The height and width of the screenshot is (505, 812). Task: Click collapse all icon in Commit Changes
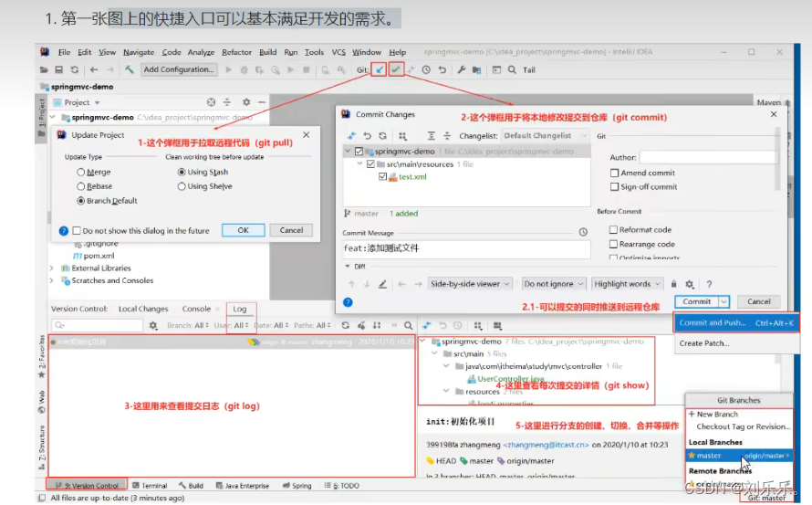447,136
